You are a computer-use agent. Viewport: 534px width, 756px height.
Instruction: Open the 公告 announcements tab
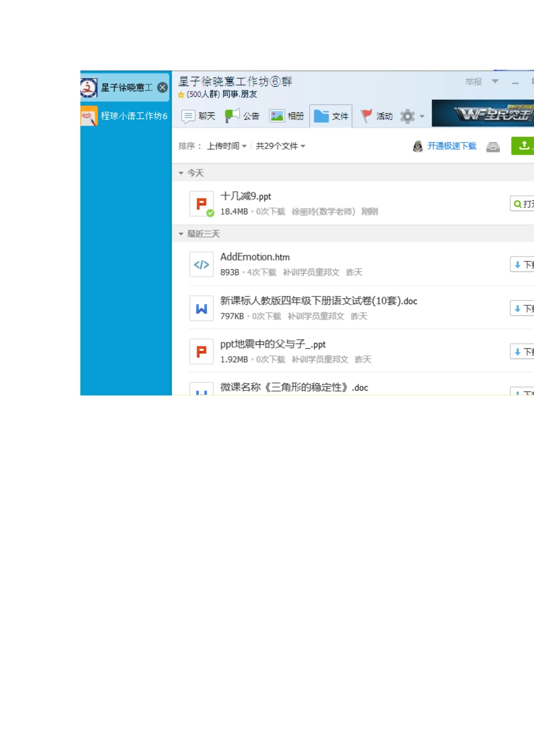pos(242,116)
